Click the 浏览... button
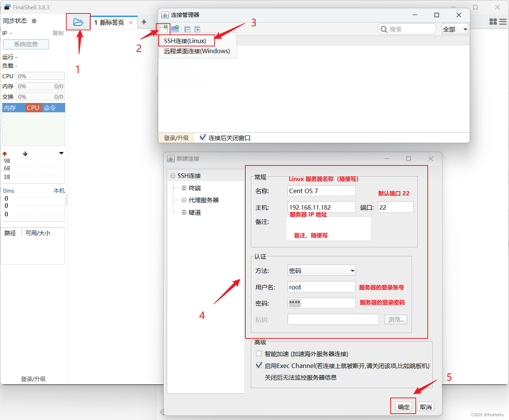 coord(396,319)
